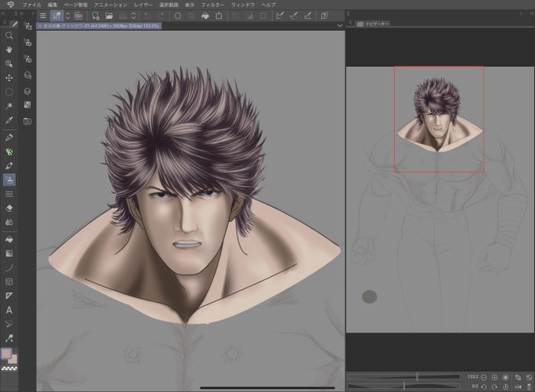535x392 pixels.
Task: Redo the last undone action
Action: click(x=160, y=16)
